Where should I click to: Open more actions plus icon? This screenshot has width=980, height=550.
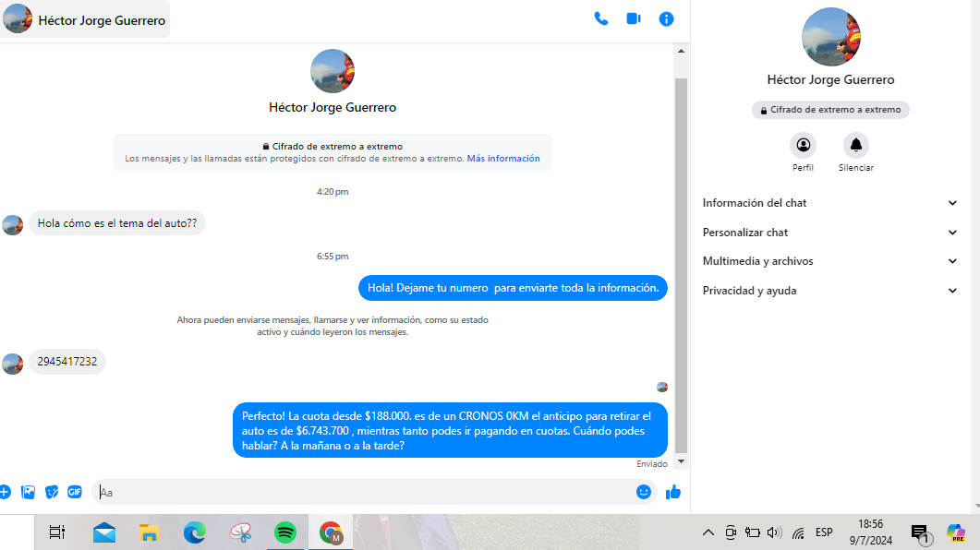pyautogui.click(x=5, y=492)
